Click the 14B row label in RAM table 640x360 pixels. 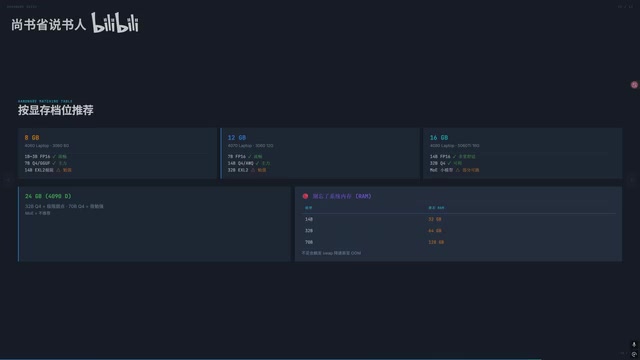[309, 219]
